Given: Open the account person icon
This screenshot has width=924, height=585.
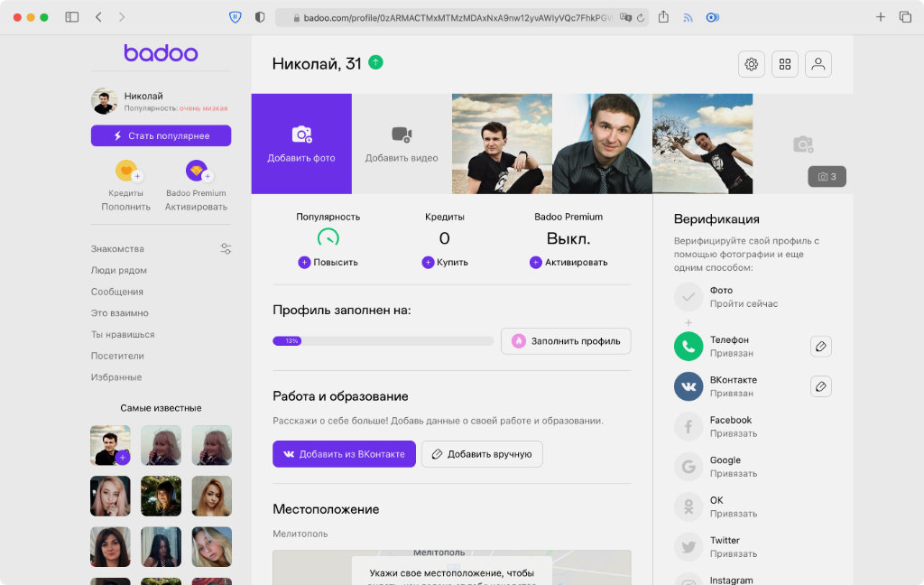Looking at the screenshot, I should (x=818, y=64).
